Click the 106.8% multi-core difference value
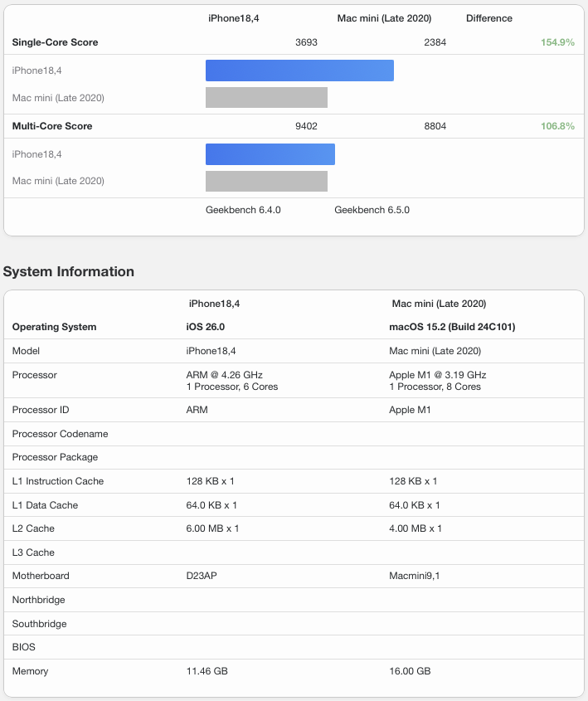Image resolution: width=588 pixels, height=701 pixels. point(556,126)
